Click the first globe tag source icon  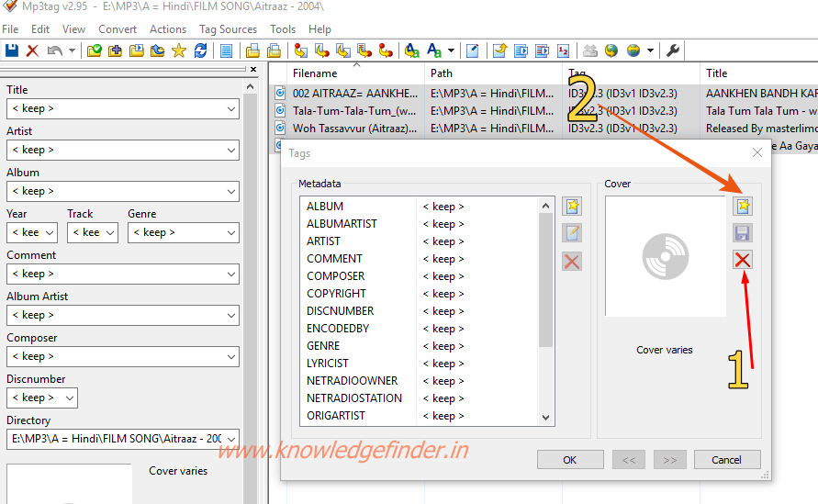click(611, 50)
